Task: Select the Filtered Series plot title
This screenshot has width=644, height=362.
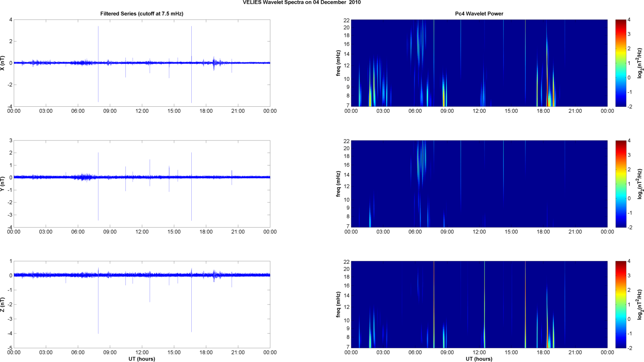Action: click(x=142, y=14)
